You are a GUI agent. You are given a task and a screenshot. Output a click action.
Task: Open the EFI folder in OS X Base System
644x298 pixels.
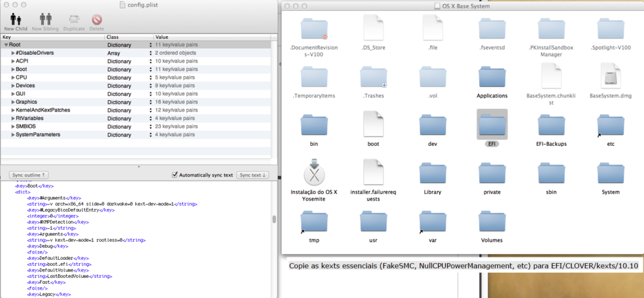tap(492, 124)
